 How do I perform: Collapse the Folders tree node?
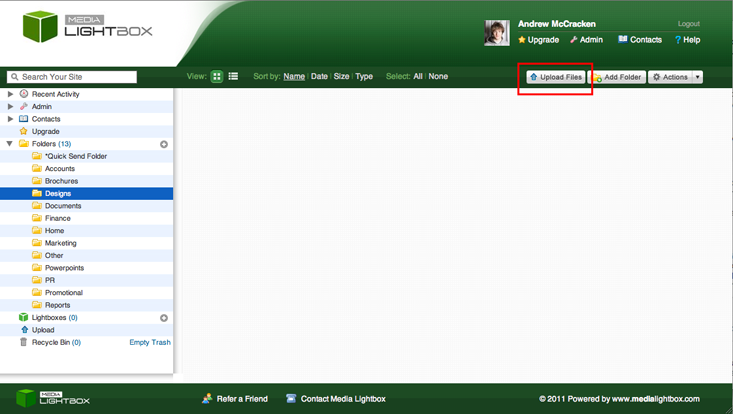[x=11, y=144]
